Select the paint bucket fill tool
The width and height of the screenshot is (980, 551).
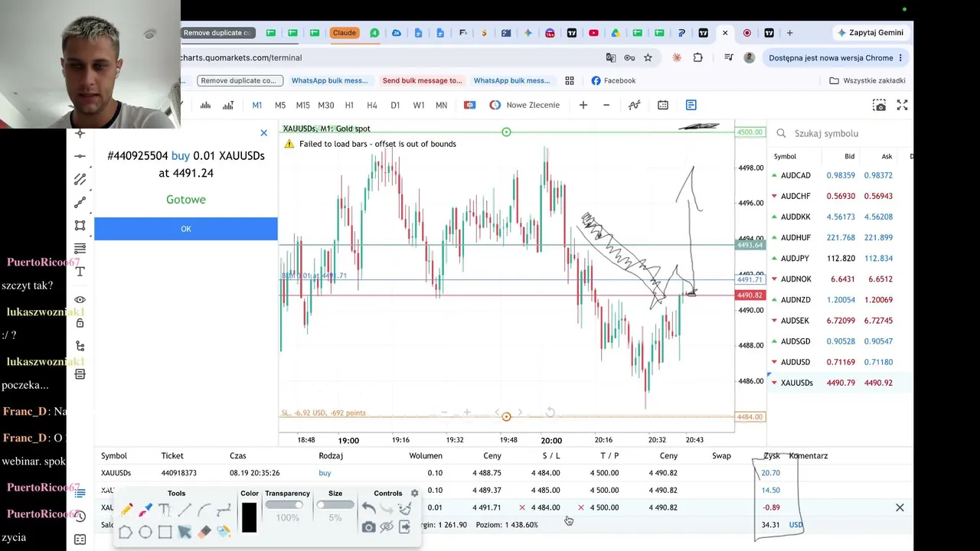click(224, 531)
